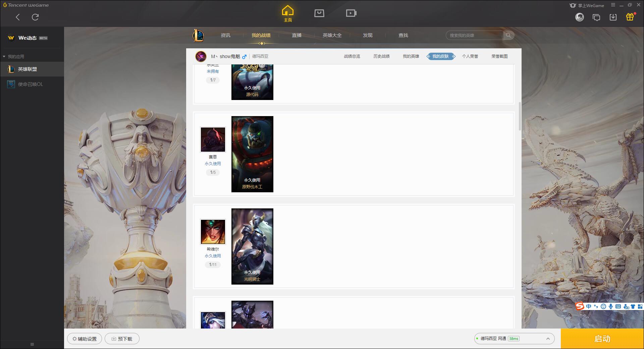The width and height of the screenshot is (644, 349).
Task: Click the male gender icon beside username
Action: [244, 57]
